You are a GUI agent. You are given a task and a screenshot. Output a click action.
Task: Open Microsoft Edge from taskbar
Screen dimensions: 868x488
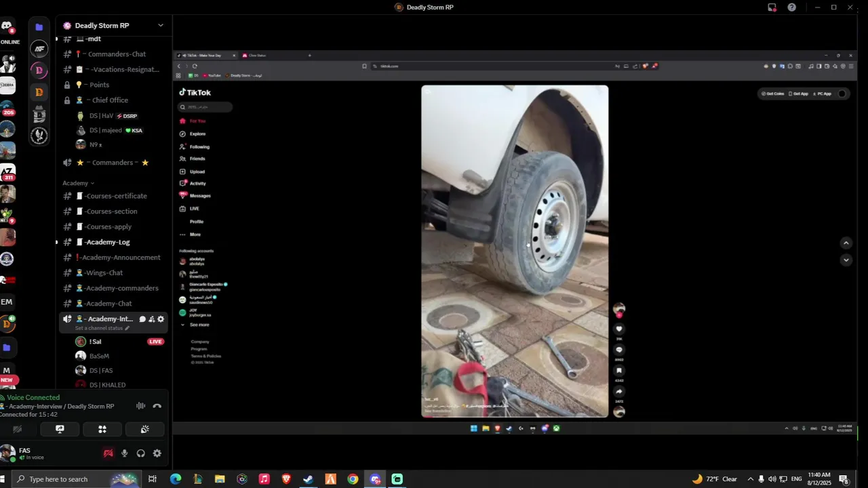click(175, 479)
